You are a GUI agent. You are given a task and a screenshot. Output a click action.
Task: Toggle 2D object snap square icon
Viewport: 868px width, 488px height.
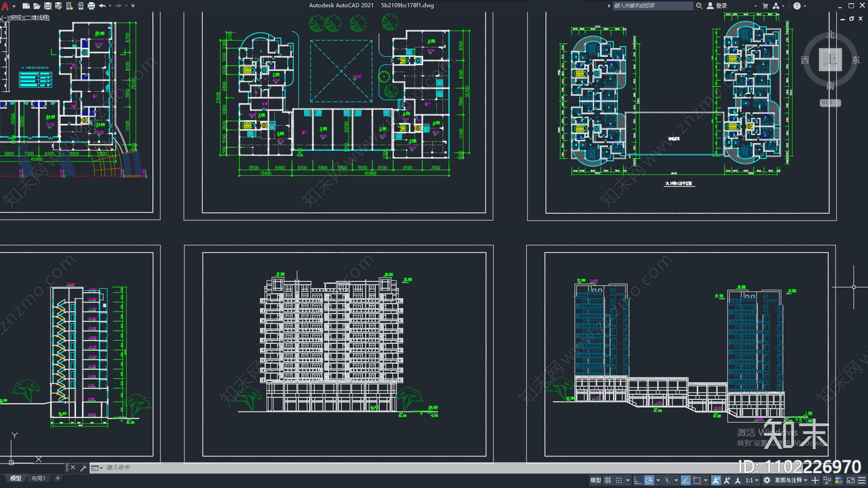697,480
